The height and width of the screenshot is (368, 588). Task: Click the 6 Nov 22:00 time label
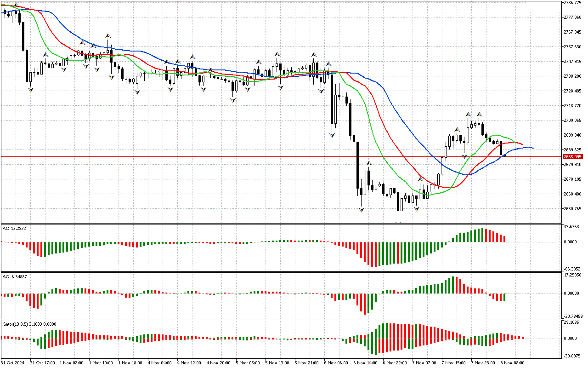coord(395,363)
